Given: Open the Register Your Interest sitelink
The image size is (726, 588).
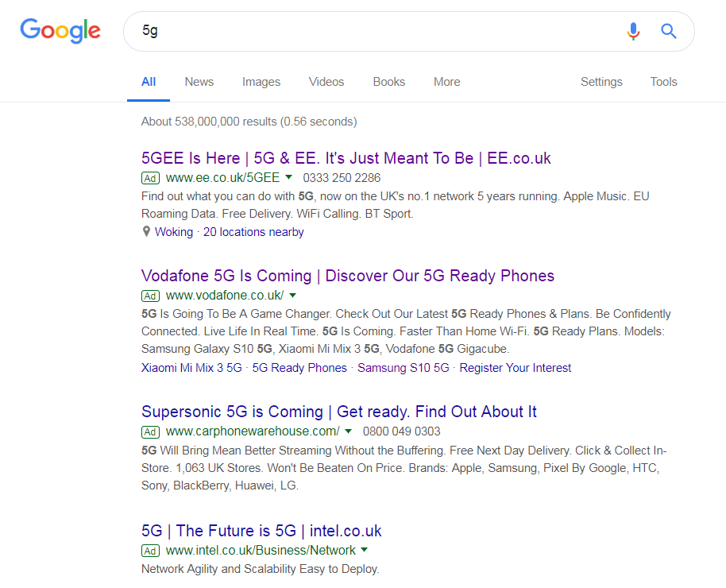Looking at the screenshot, I should pyautogui.click(x=516, y=368).
